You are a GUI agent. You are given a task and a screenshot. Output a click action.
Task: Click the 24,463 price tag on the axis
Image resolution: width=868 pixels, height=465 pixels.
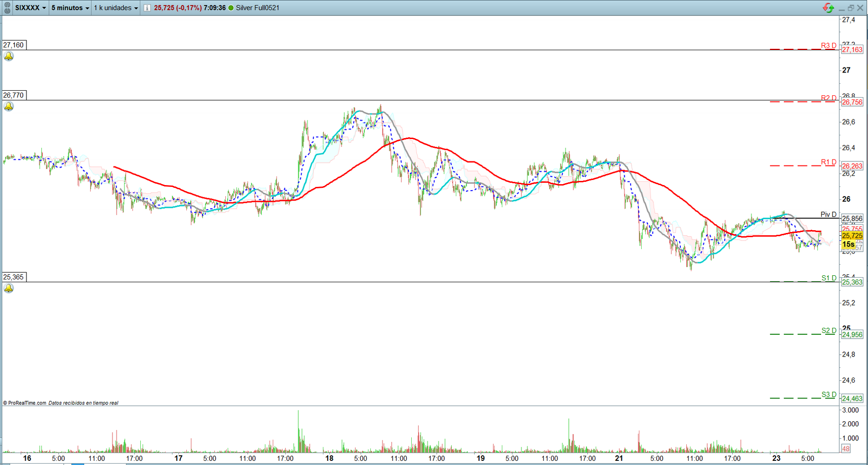[852, 399]
